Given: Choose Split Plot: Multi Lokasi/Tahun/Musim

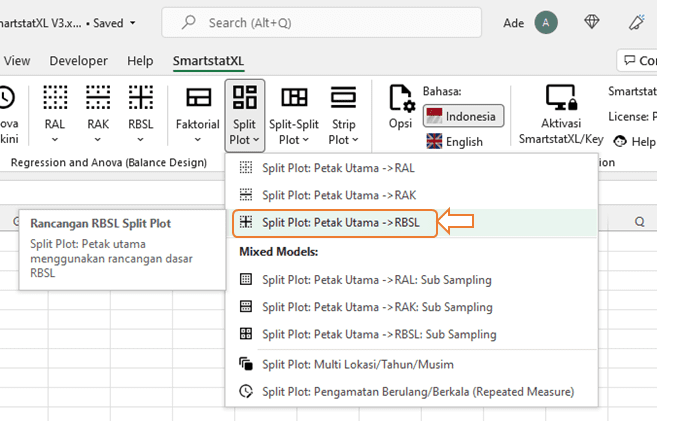Looking at the screenshot, I should pyautogui.click(x=411, y=365).
